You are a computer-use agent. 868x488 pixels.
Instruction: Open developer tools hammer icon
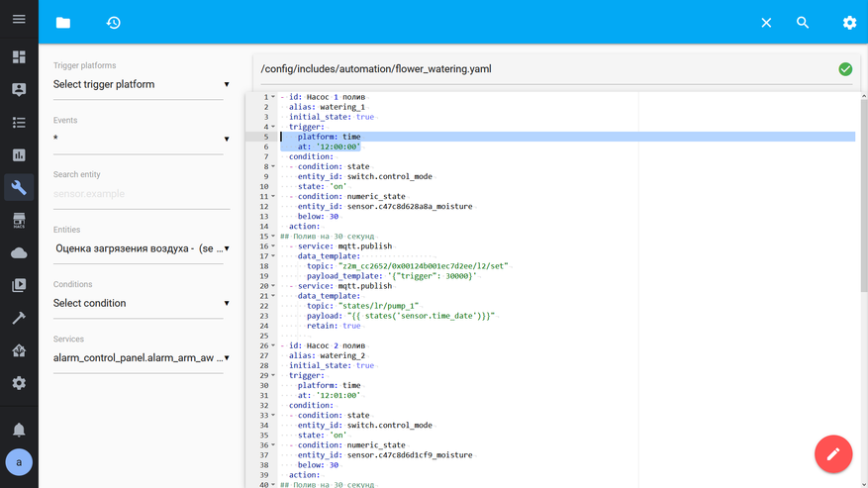coord(19,318)
